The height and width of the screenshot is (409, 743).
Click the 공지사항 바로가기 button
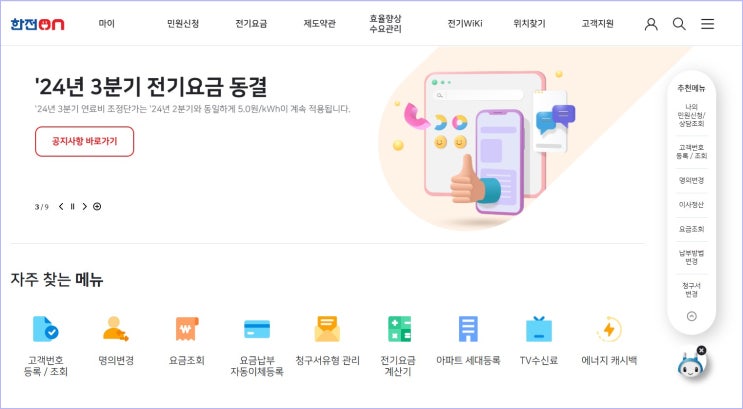tap(84, 141)
